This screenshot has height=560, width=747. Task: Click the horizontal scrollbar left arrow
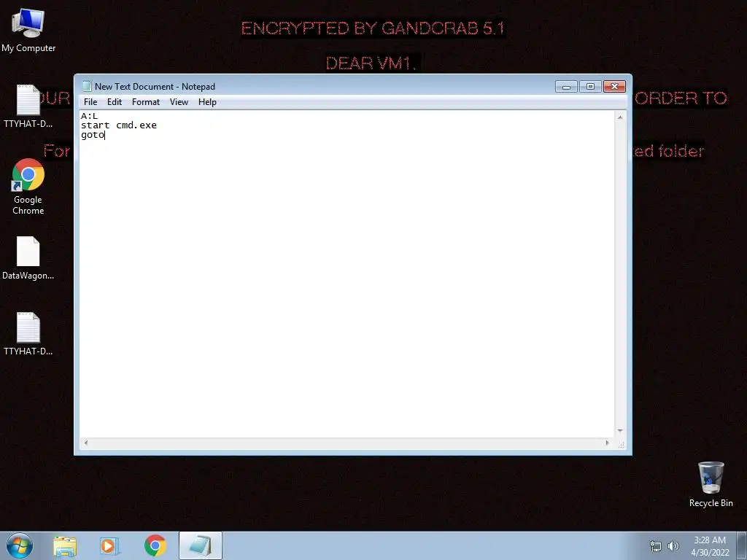(x=86, y=443)
